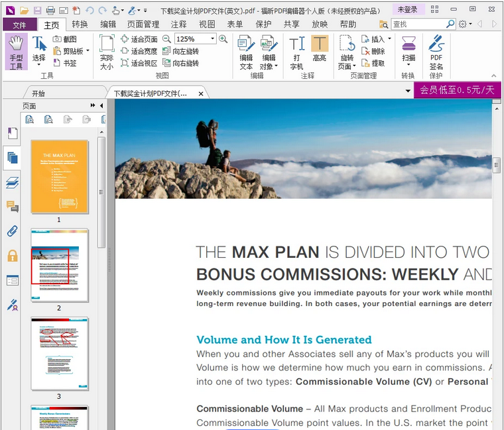
Task: Click the Open file folder icon
Action: (24, 11)
